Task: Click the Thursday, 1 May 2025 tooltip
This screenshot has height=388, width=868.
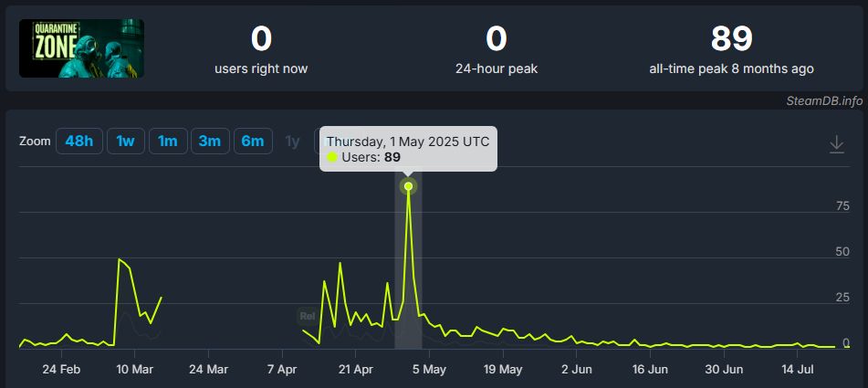Action: (x=408, y=142)
